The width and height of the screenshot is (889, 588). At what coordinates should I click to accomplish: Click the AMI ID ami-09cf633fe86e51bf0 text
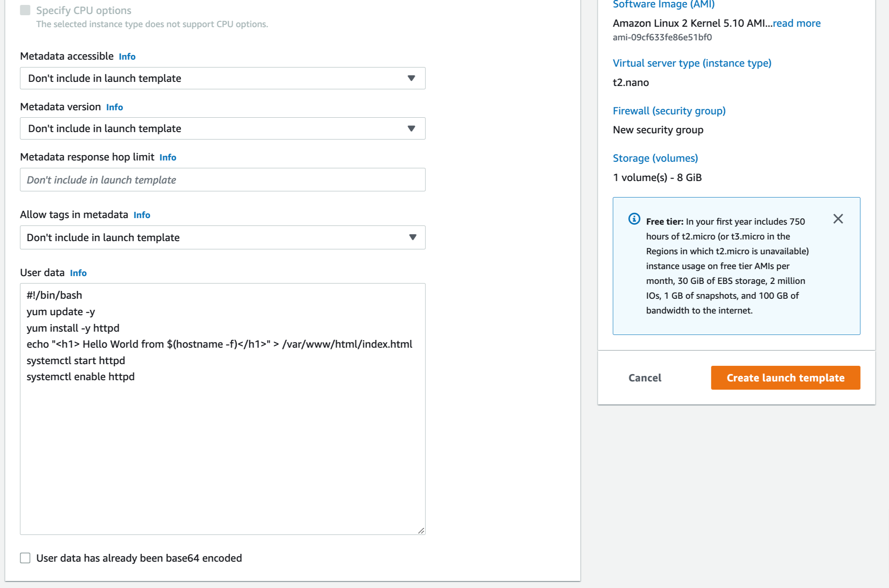(662, 37)
